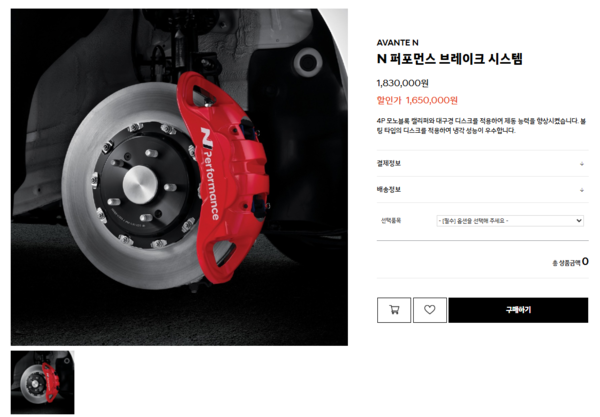Expand the 결제정보 payment information row
The image size is (600, 417).
coord(483,163)
